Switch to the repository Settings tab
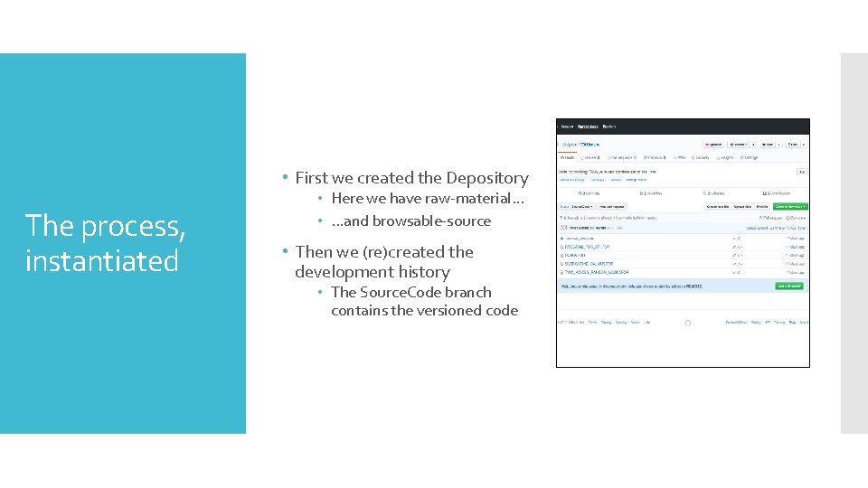868x488 pixels. coord(749,157)
